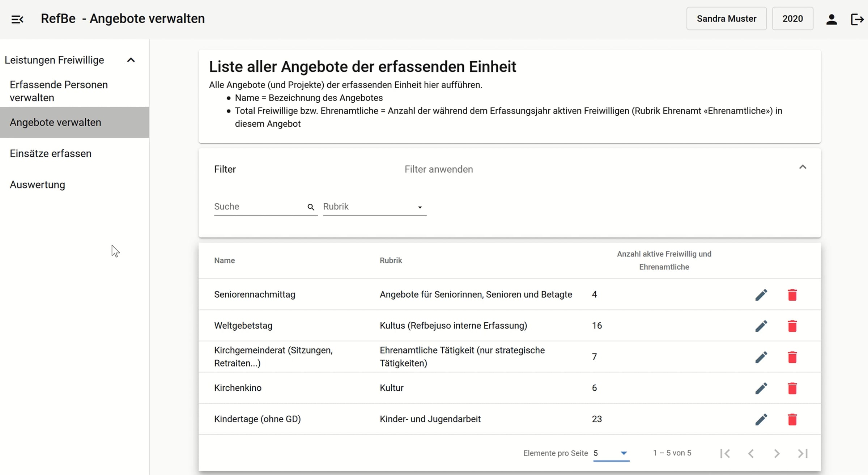Collapse the Filter panel chevron
This screenshot has height=475, width=868.
(x=803, y=167)
